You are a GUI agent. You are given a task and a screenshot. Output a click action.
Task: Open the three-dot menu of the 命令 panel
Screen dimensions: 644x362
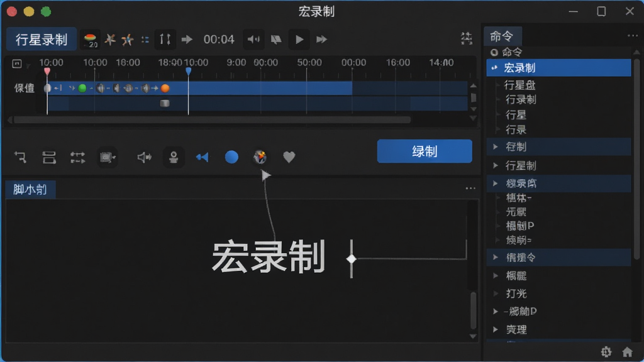coord(633,36)
